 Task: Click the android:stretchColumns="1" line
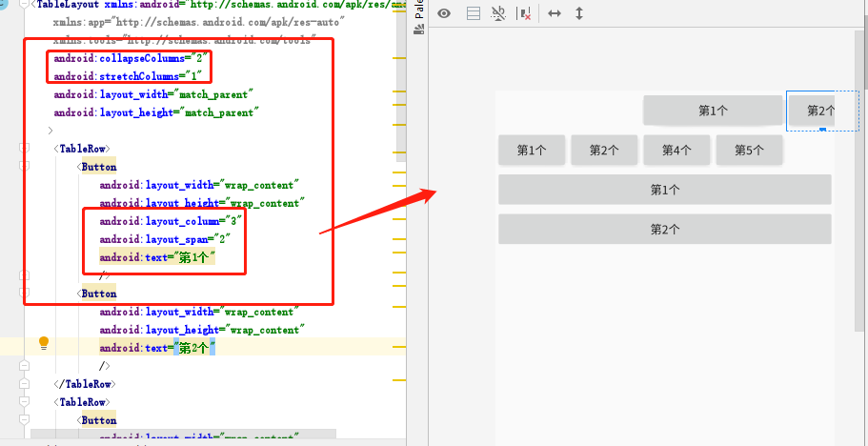[x=128, y=76]
